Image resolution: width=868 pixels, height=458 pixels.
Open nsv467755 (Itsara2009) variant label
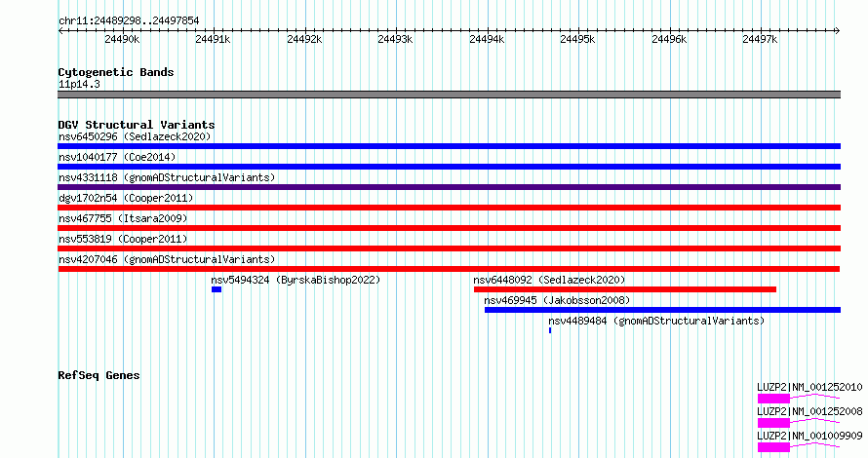coord(123,218)
